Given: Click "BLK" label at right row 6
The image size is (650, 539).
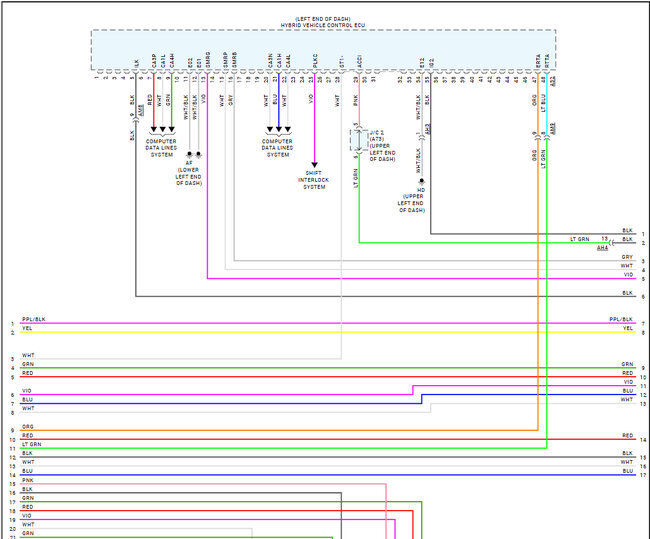Looking at the screenshot, I should [628, 293].
